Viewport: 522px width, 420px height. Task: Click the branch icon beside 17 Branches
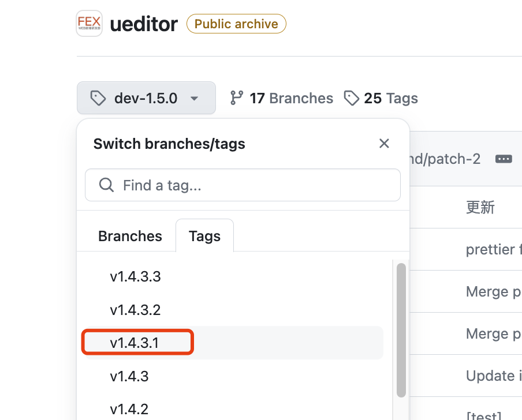(237, 98)
